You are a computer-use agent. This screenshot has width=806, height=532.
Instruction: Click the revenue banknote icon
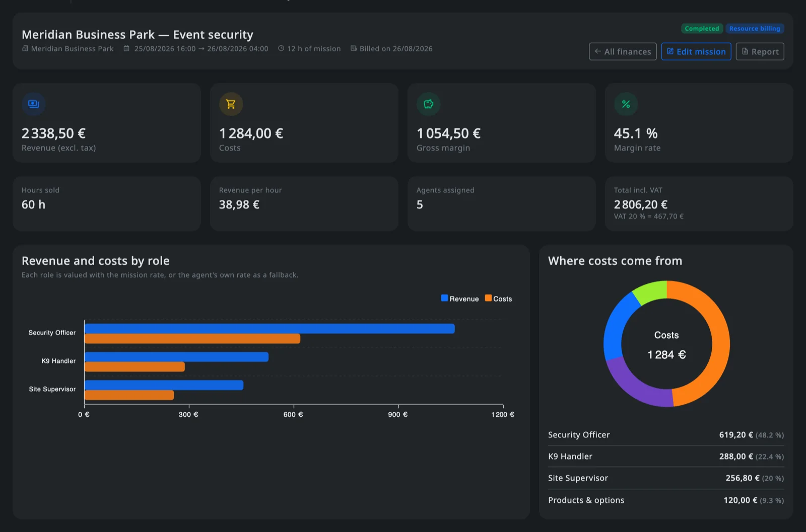34,104
